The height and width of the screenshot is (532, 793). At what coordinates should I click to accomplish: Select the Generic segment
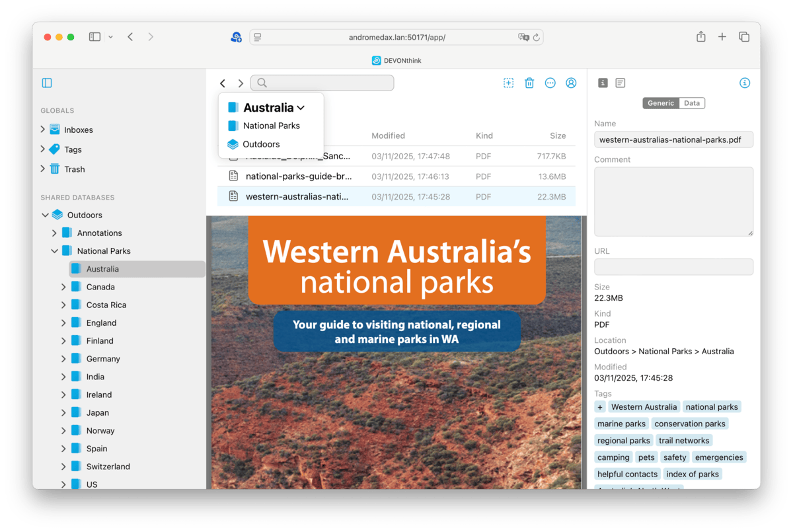[660, 103]
